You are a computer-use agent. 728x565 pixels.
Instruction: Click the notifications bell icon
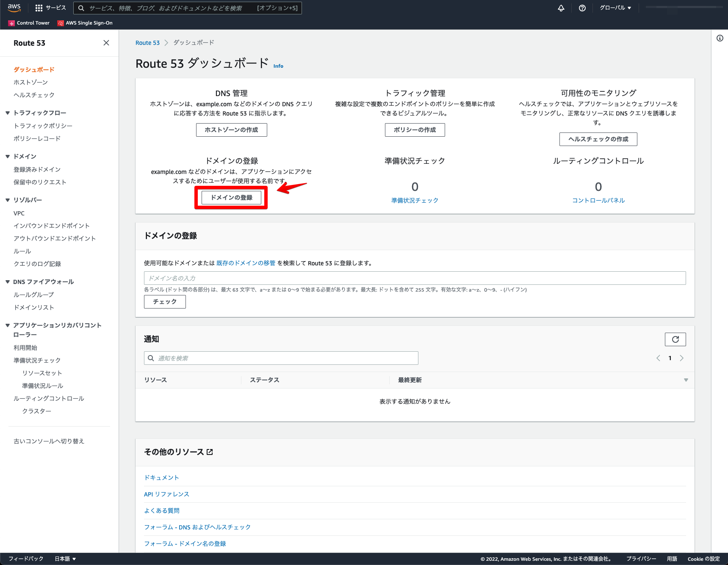(561, 8)
